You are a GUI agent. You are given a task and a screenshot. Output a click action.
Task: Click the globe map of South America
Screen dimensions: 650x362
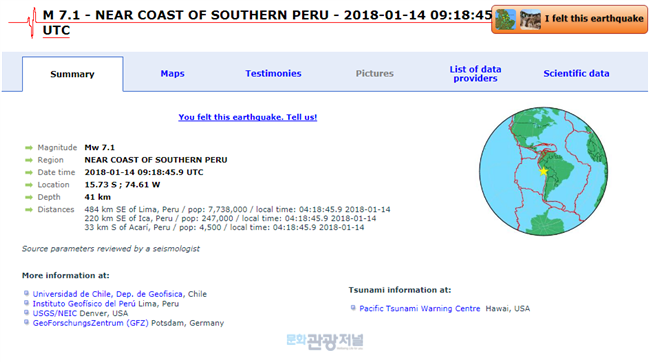[x=543, y=171]
